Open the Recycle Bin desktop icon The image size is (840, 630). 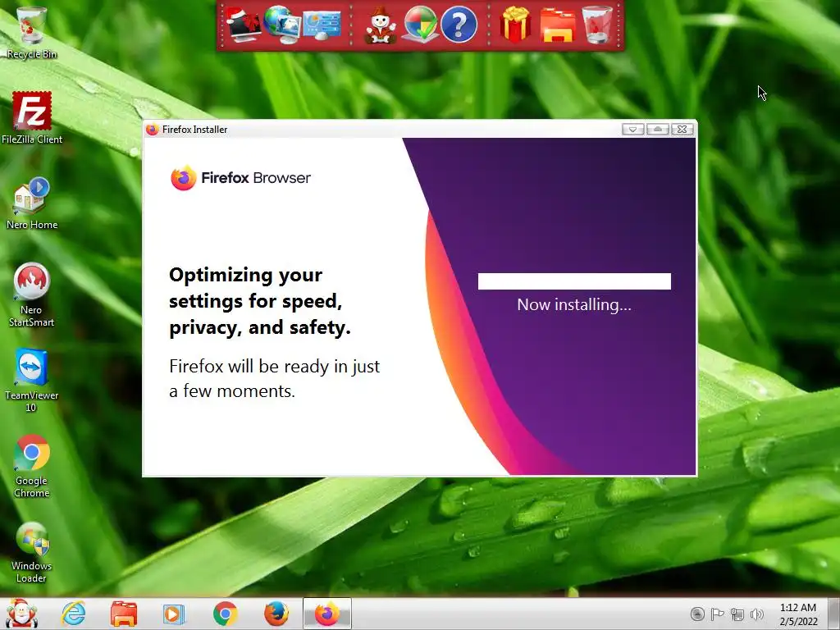tap(32, 32)
